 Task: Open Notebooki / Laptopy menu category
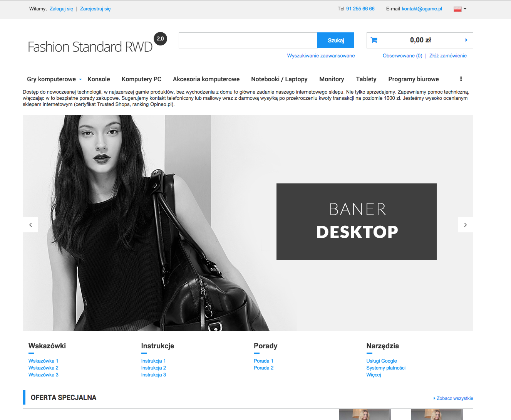[x=279, y=79]
